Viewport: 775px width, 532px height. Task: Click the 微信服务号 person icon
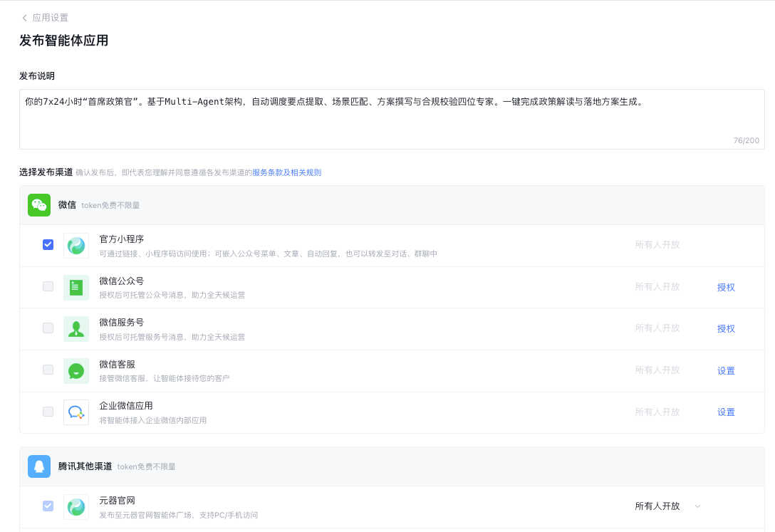pyautogui.click(x=76, y=329)
